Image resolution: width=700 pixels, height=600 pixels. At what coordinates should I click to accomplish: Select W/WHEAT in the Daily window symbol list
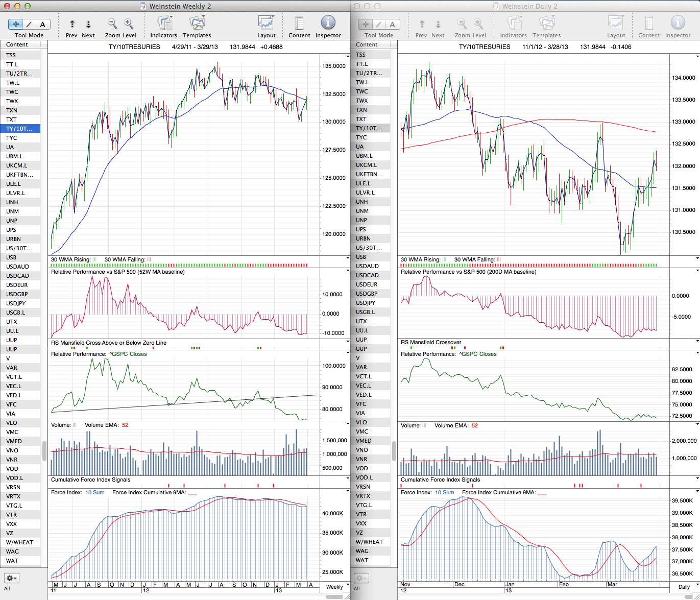pos(369,542)
